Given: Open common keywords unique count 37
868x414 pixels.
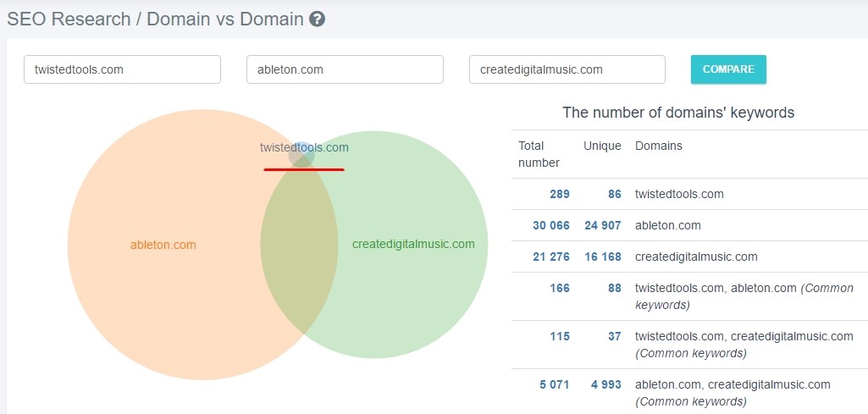Looking at the screenshot, I should tap(614, 336).
